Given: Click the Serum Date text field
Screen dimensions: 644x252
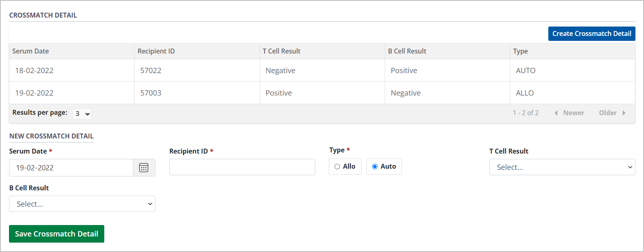Looking at the screenshot, I should [x=71, y=168].
